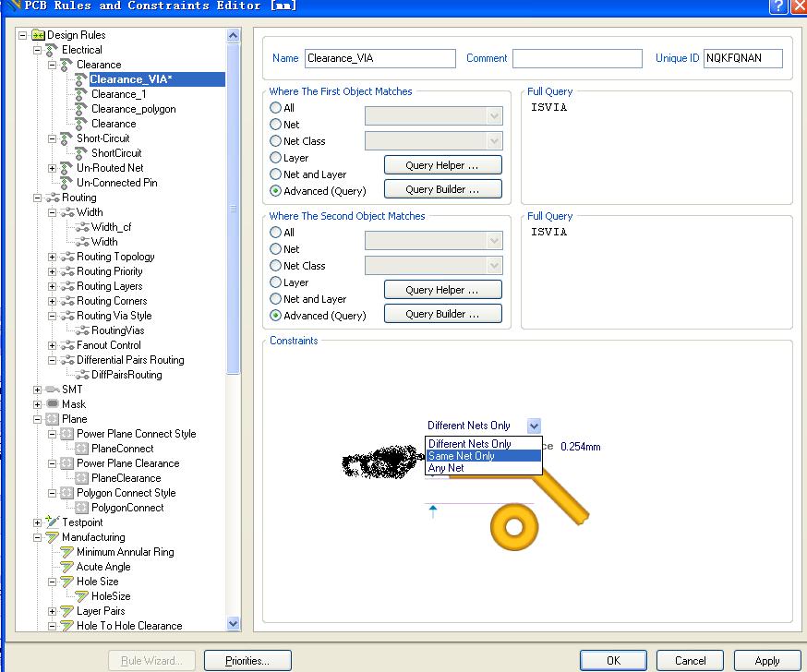Click the Un-Connected Pin rule icon
The height and width of the screenshot is (672, 807).
[66, 183]
